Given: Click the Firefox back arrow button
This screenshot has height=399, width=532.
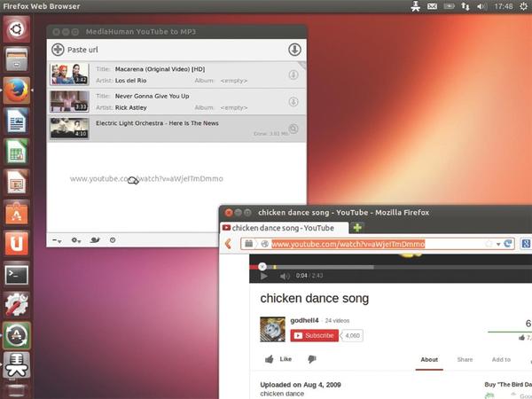Looking at the screenshot, I should (x=229, y=243).
